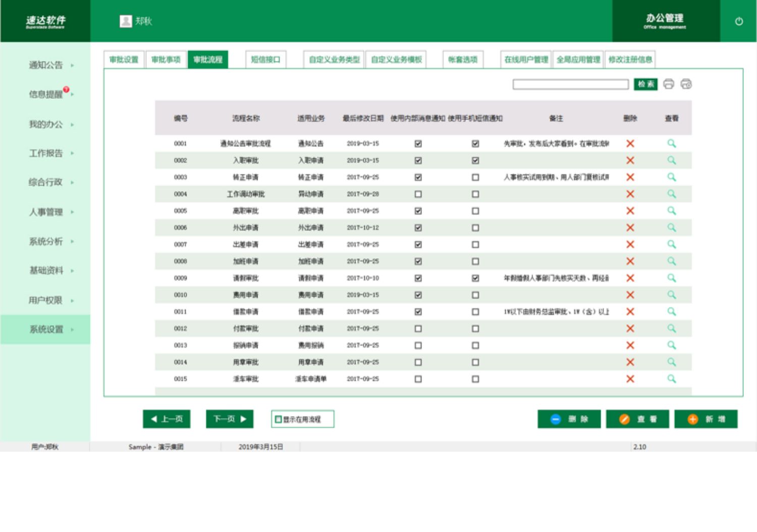Expand the 通知公告 sidebar menu
Image resolution: width=757 pixels, height=532 pixels.
(45, 65)
